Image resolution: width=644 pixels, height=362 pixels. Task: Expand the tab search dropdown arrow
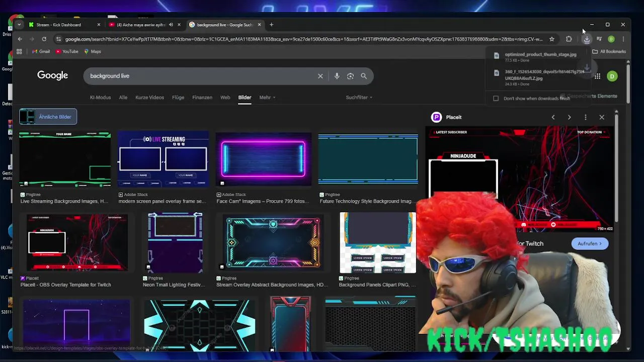tap(19, 25)
